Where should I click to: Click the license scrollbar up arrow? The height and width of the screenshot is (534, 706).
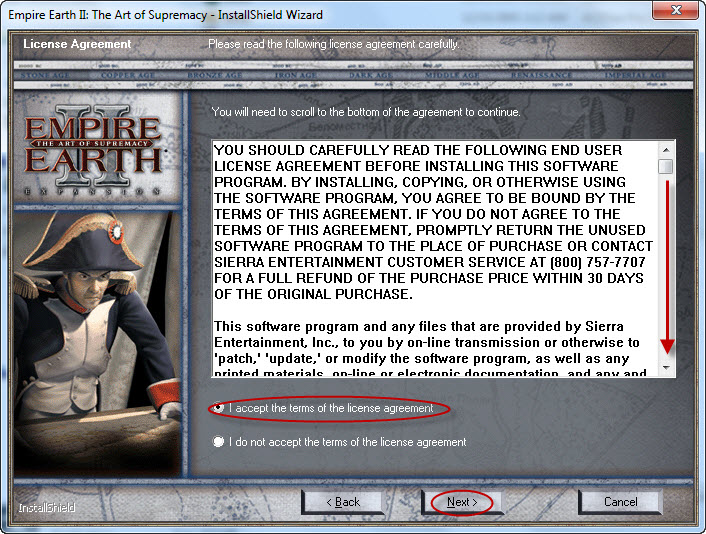tap(666, 149)
